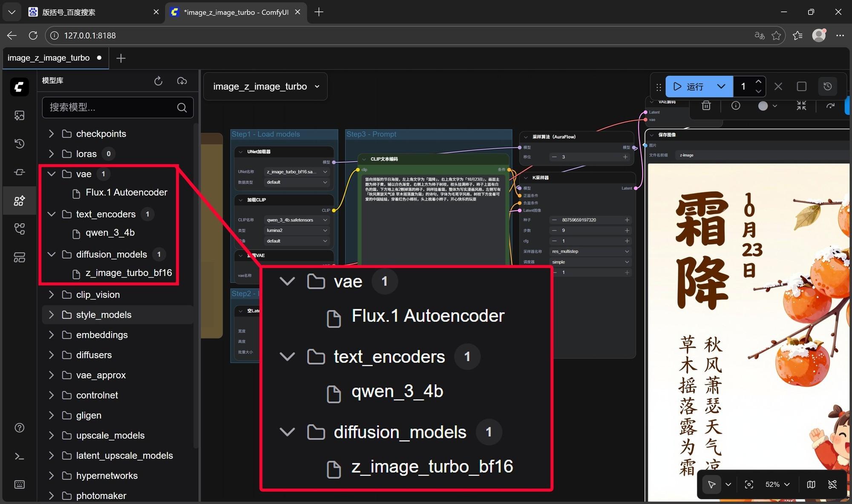Click the 运行 run button
The width and height of the screenshot is (852, 504).
[x=689, y=86]
